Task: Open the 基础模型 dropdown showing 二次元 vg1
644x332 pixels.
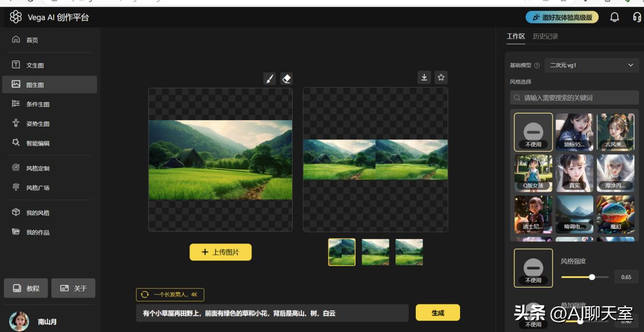Action: 592,64
